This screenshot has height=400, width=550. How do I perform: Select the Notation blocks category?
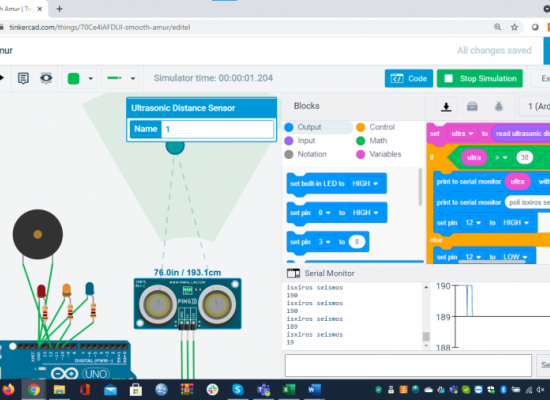coord(306,154)
